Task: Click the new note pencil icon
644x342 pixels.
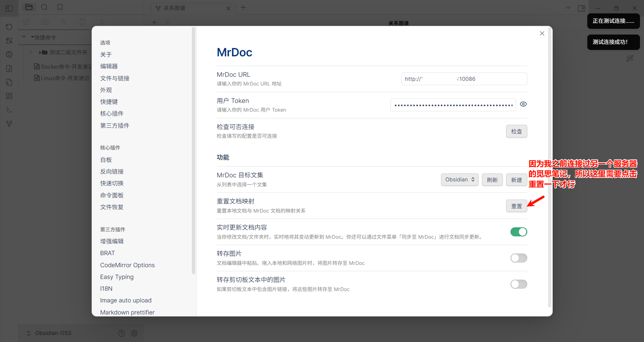Action: click(x=26, y=22)
